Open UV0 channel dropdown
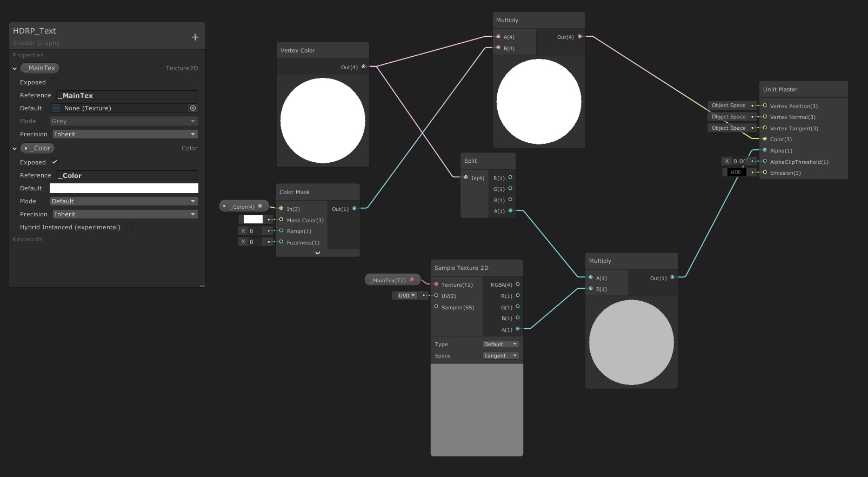 [406, 295]
